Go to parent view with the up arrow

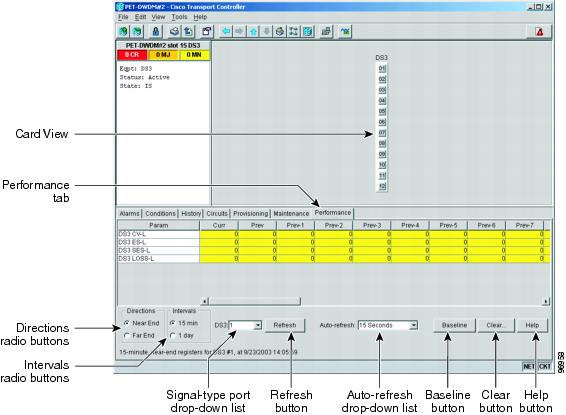point(253,31)
